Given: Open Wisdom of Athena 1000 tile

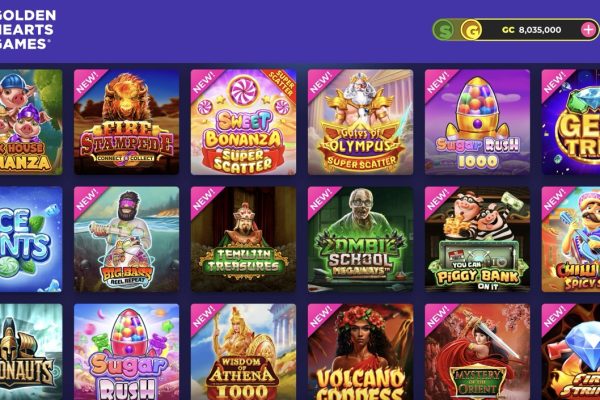Looking at the screenshot, I should tap(243, 352).
